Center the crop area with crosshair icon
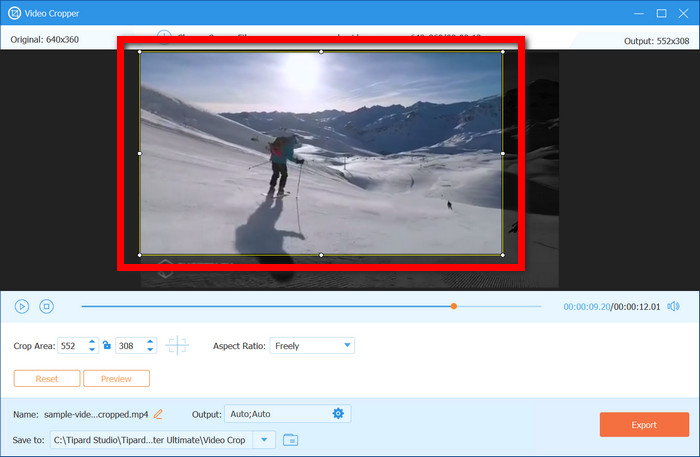This screenshot has height=457, width=700. click(x=177, y=345)
